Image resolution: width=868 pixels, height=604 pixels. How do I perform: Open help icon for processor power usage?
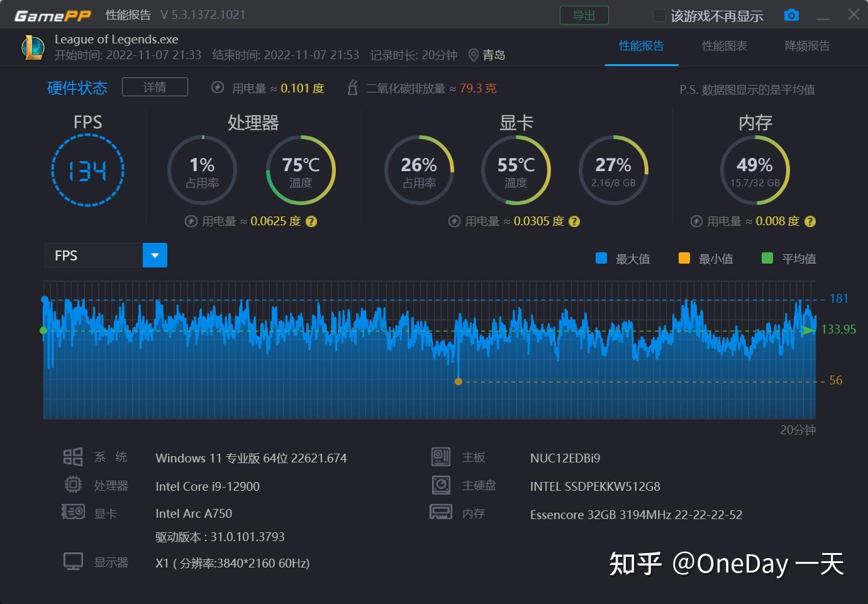tap(311, 221)
